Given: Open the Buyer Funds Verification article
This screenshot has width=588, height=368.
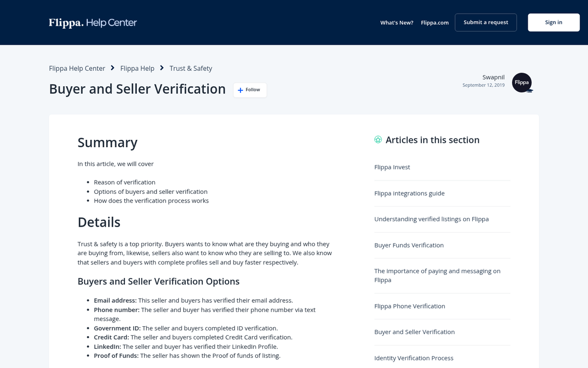Looking at the screenshot, I should click(x=409, y=245).
